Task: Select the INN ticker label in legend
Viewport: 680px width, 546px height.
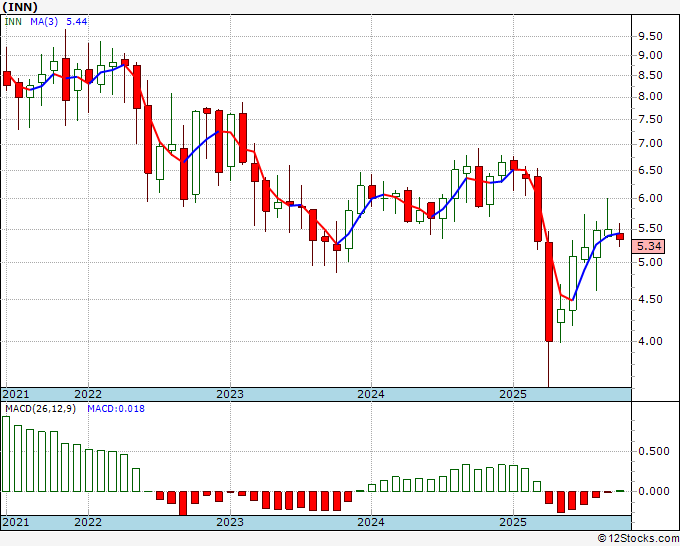Action: click(13, 21)
